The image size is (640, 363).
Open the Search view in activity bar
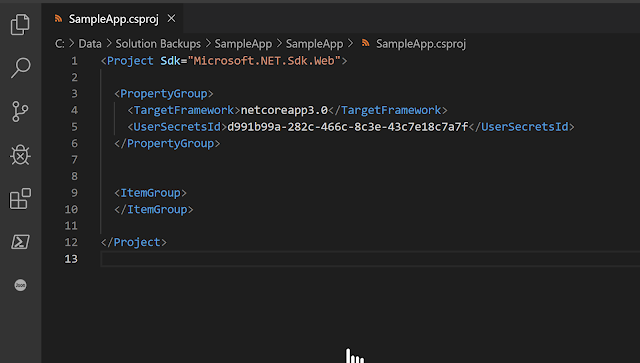(20, 68)
